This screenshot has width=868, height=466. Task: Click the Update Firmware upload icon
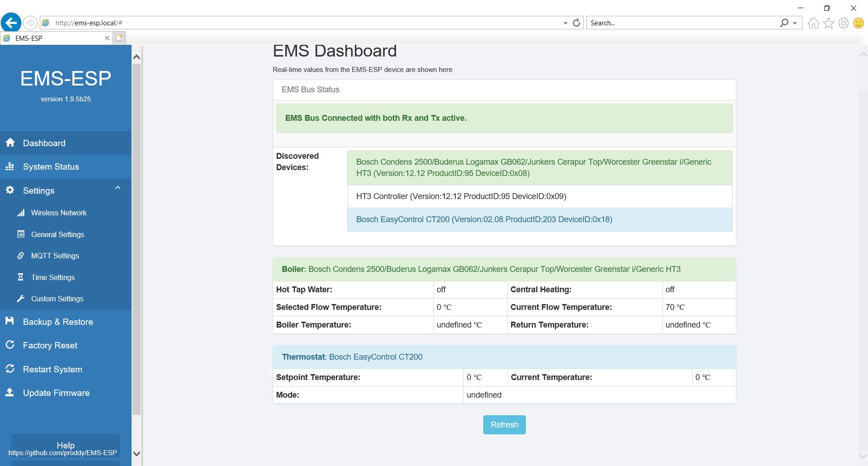click(9, 392)
